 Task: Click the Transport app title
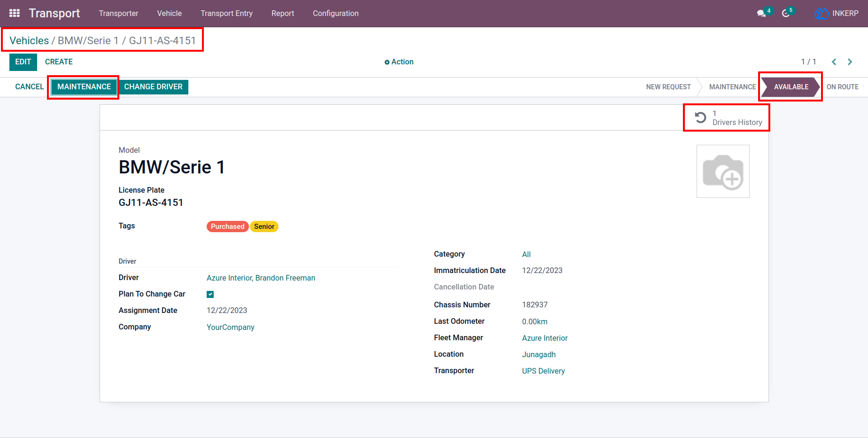(x=54, y=13)
